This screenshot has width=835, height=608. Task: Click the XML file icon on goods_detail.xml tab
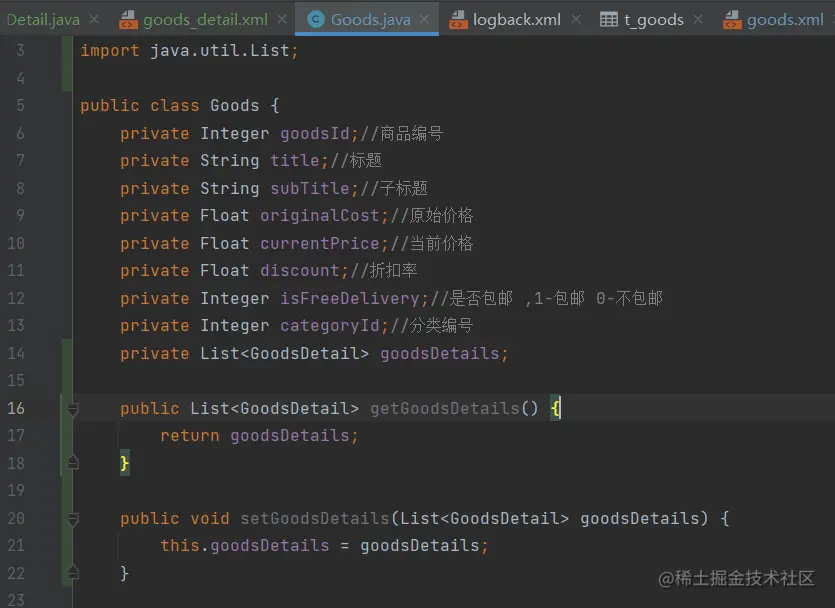point(128,20)
